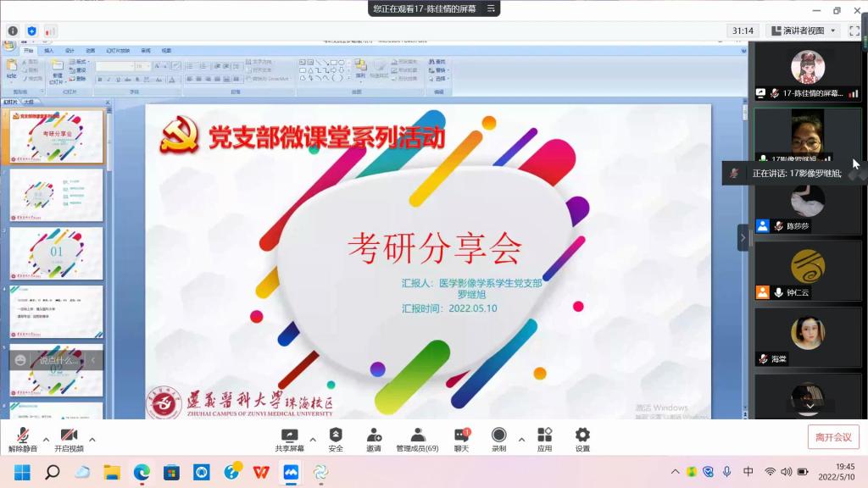This screenshot has height=488, width=868.
Task: Check the red network signal status icon
Action: click(x=50, y=31)
